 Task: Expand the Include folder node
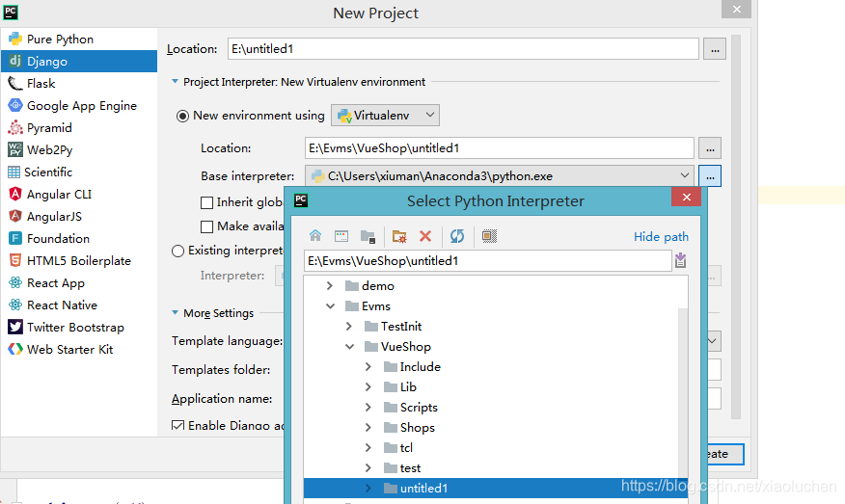[368, 367]
